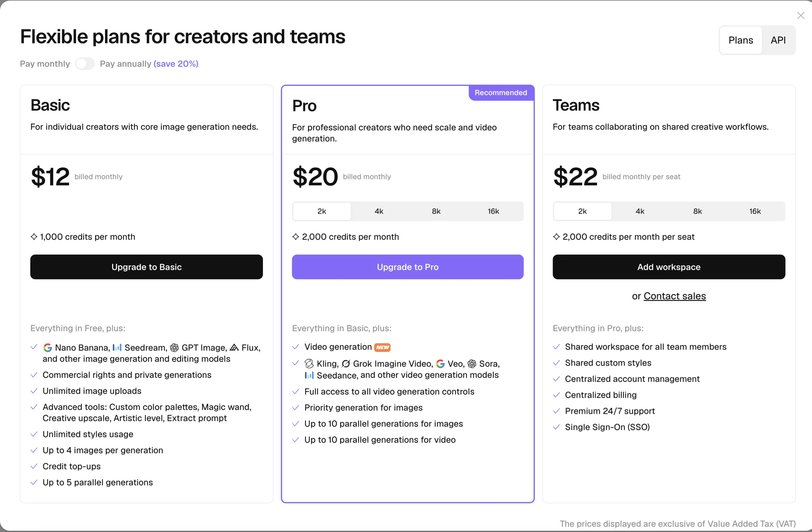The image size is (812, 532).
Task: Click the Kling icon in Pro features
Action: point(309,364)
